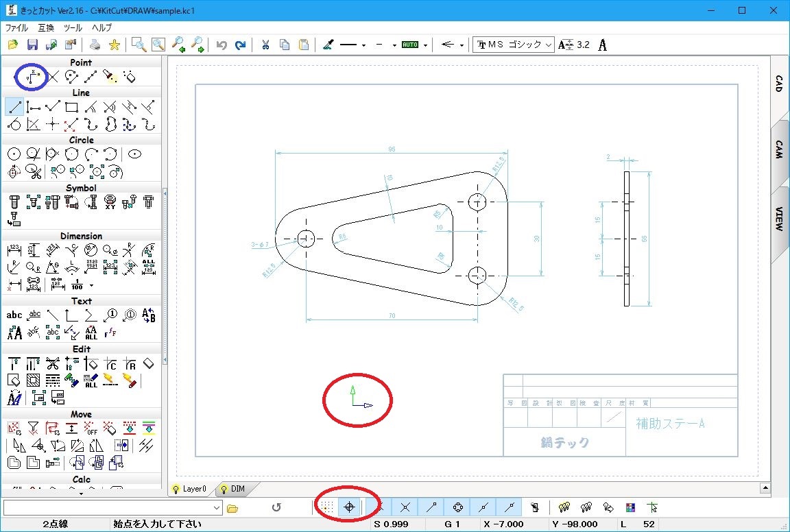The width and height of the screenshot is (790, 532).
Task: Select the rectangle tool in Line section
Action: [71, 107]
